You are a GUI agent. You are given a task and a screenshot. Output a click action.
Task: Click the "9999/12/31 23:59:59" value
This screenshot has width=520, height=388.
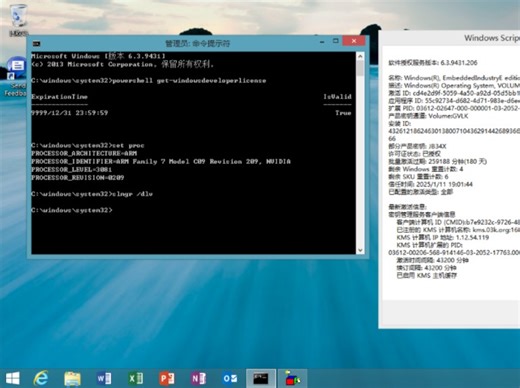pos(70,113)
